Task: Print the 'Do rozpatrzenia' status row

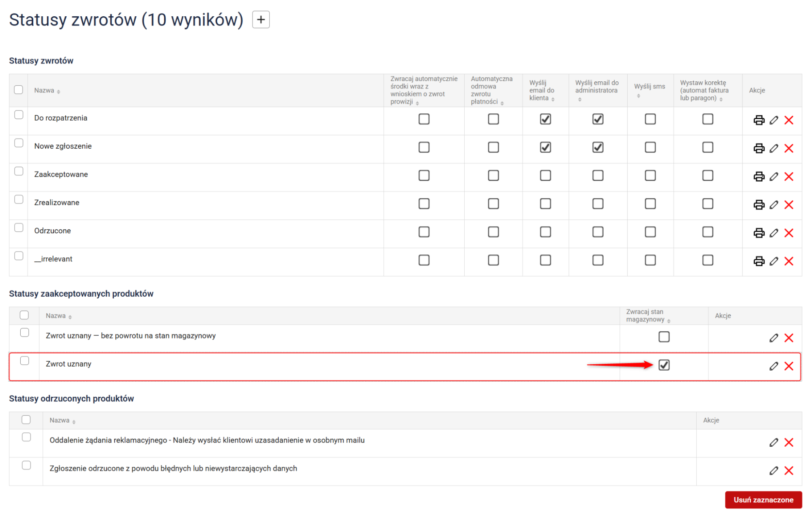Action: [x=758, y=120]
